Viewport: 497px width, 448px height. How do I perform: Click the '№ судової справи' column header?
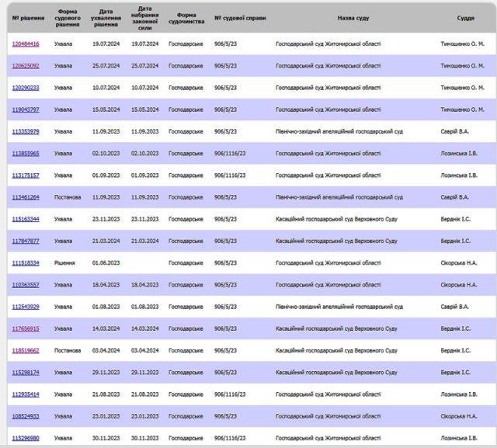coord(240,18)
